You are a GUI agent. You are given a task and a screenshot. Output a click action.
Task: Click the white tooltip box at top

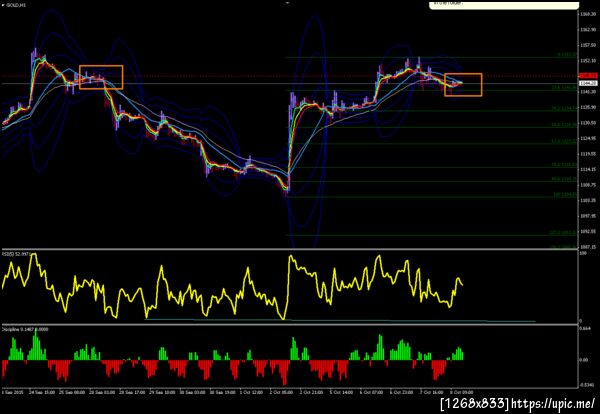[x=504, y=5]
